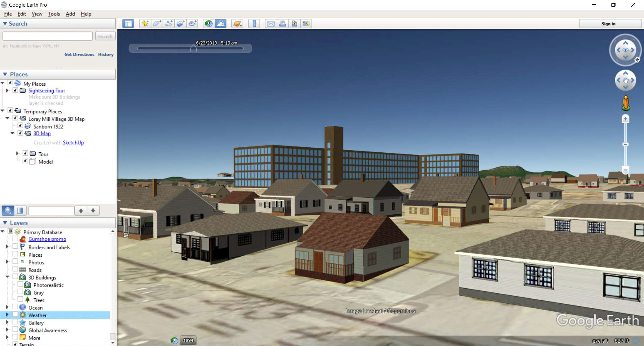
Task: Expand the Tour folder
Action: 17,154
